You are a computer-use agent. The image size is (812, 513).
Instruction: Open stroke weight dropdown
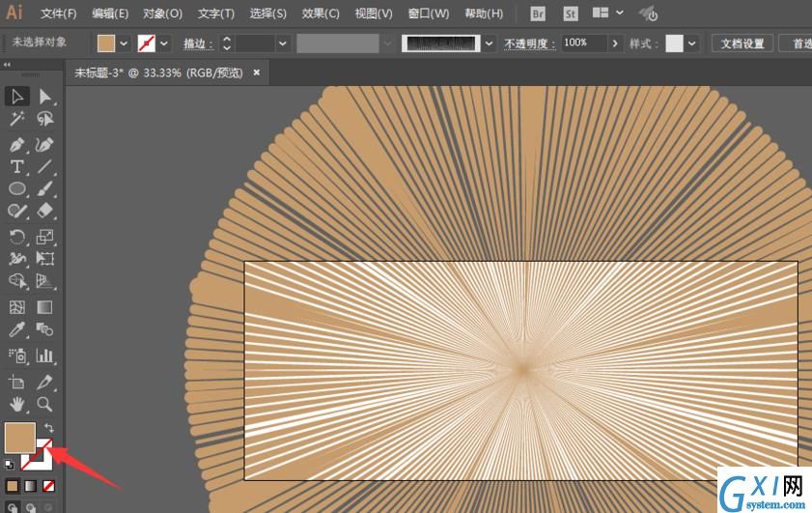click(283, 43)
